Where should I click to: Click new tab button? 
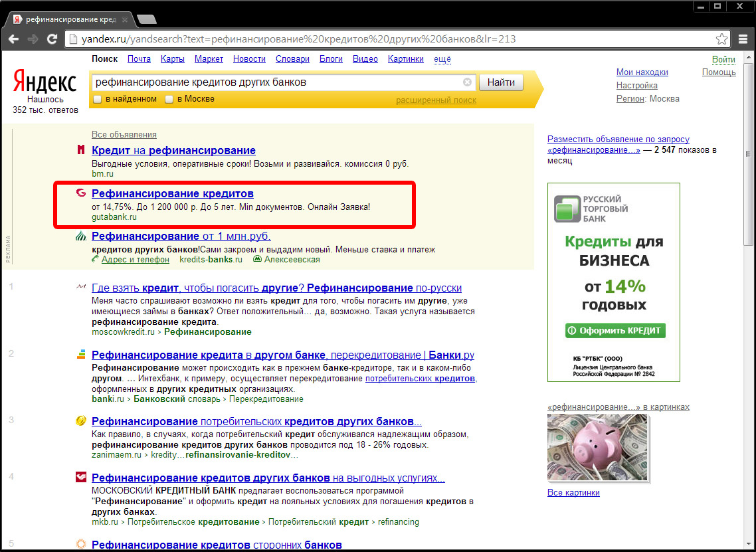click(x=147, y=19)
